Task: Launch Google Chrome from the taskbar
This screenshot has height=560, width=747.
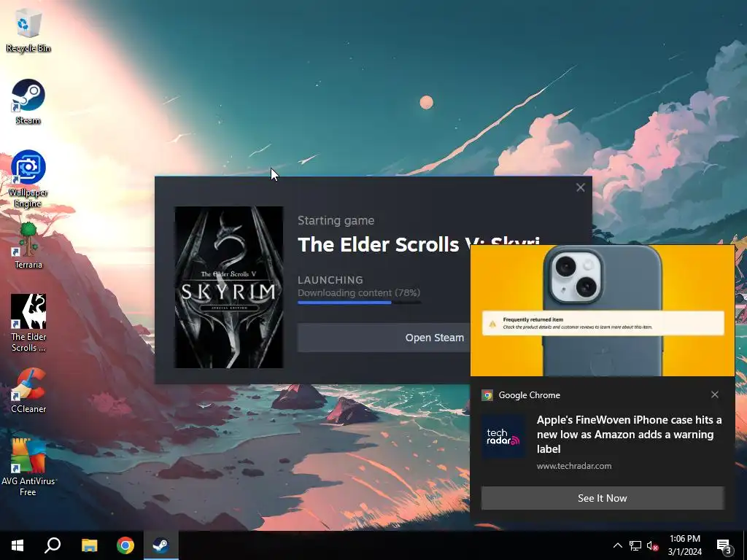Action: click(x=125, y=545)
